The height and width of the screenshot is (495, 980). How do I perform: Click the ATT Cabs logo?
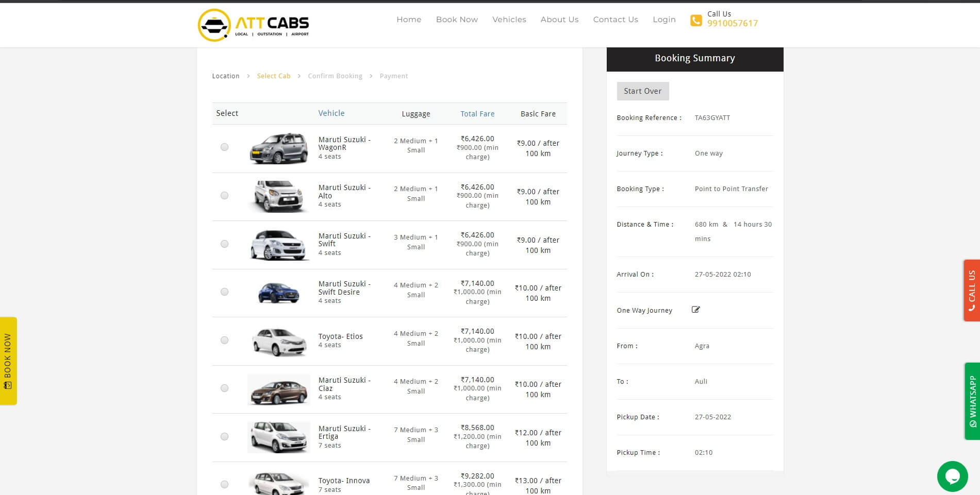click(x=253, y=25)
